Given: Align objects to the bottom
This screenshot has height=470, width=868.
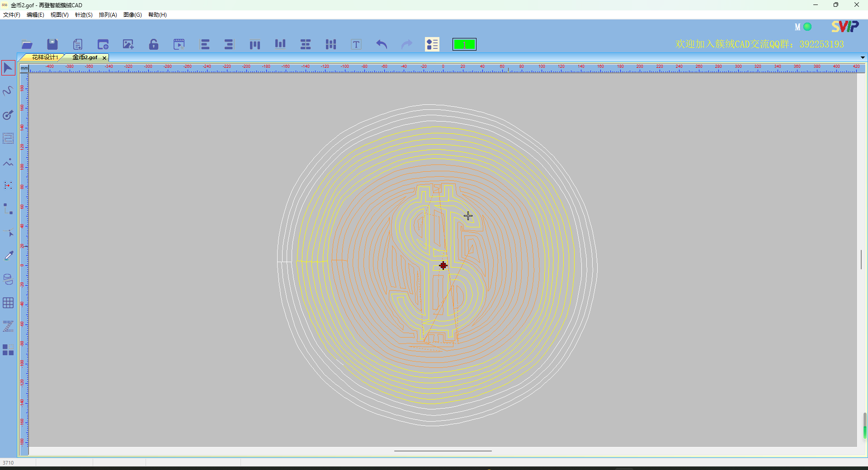Looking at the screenshot, I should pyautogui.click(x=280, y=44).
